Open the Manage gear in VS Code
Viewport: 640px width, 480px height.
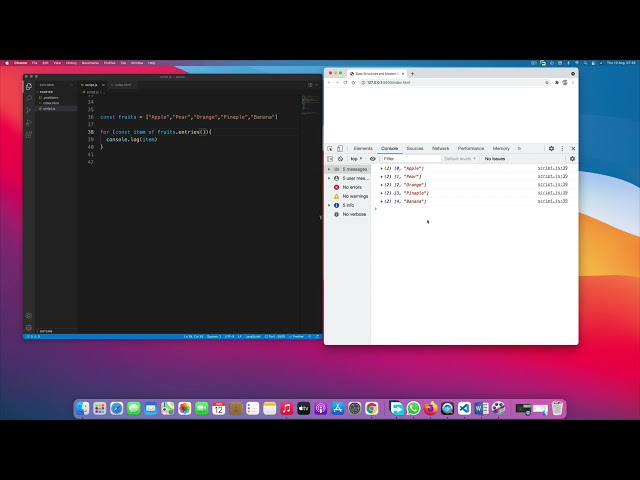coord(29,327)
